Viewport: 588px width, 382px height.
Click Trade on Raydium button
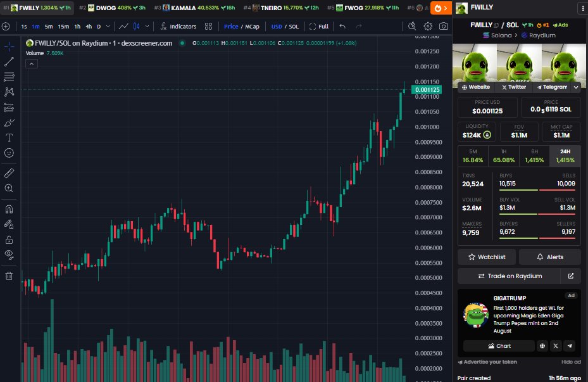click(x=510, y=276)
